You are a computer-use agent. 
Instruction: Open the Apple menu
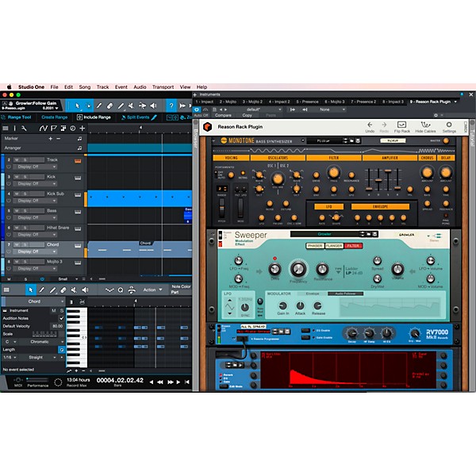click(9, 87)
